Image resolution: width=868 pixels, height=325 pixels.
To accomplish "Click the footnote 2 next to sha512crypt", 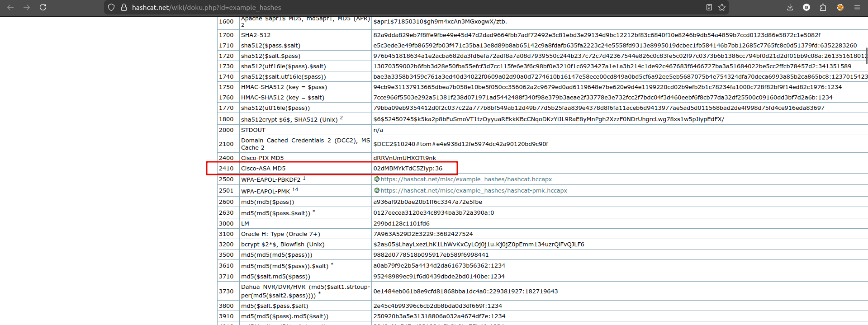I will pos(342,118).
